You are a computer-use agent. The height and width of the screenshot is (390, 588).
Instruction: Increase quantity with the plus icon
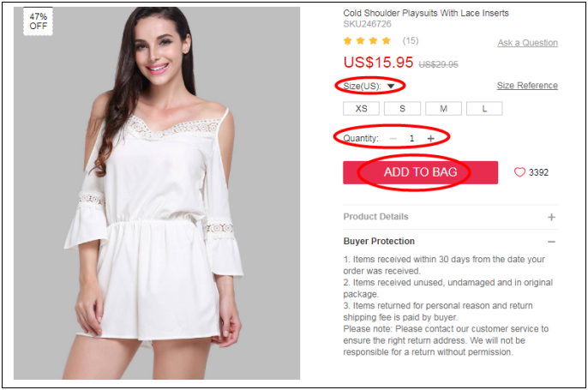pos(431,138)
